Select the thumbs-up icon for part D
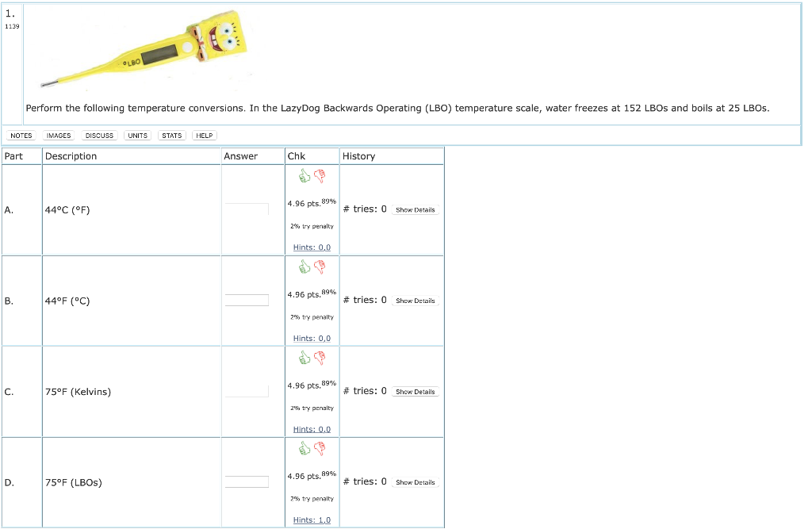This screenshot has width=812, height=529. 304,449
